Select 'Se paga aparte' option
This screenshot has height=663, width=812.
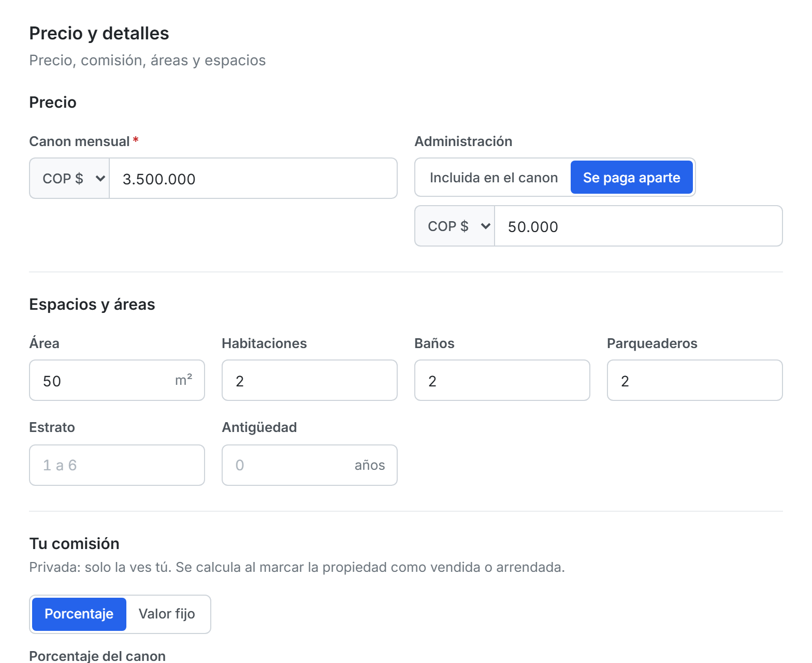tap(631, 178)
